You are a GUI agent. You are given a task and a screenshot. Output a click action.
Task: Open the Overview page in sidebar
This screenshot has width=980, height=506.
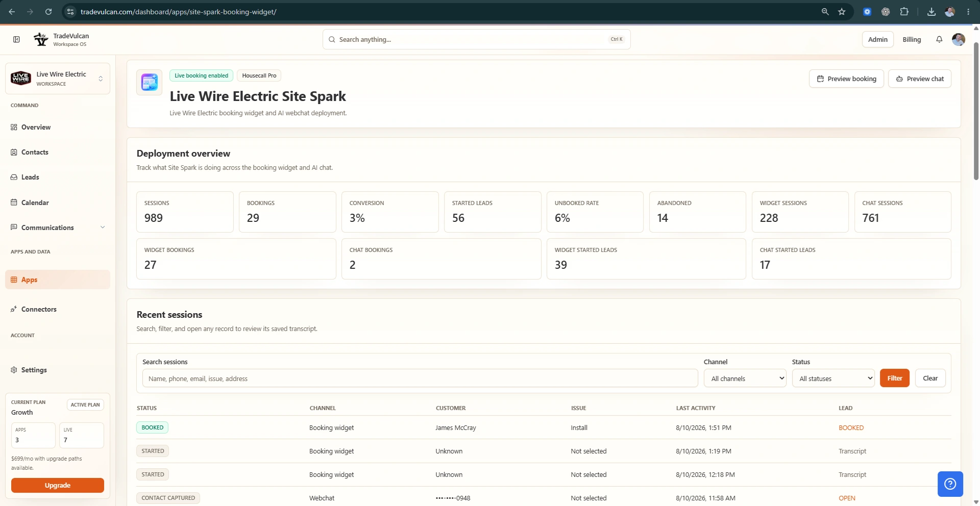coord(58,127)
